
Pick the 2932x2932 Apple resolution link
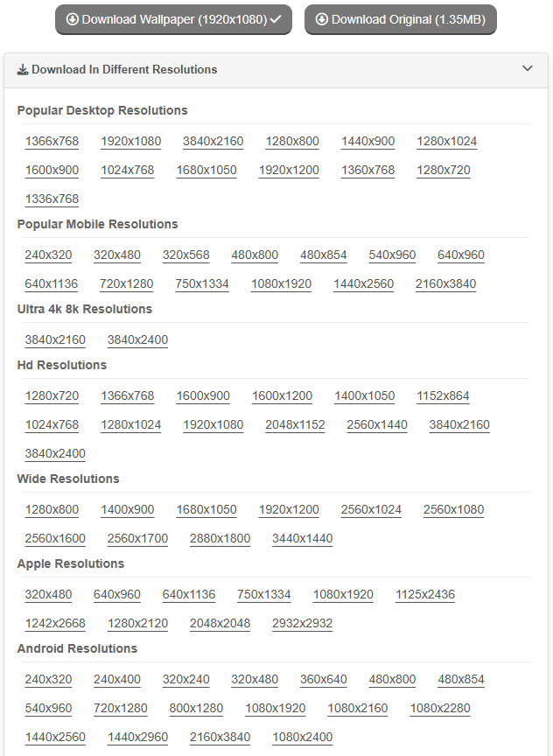coord(302,624)
